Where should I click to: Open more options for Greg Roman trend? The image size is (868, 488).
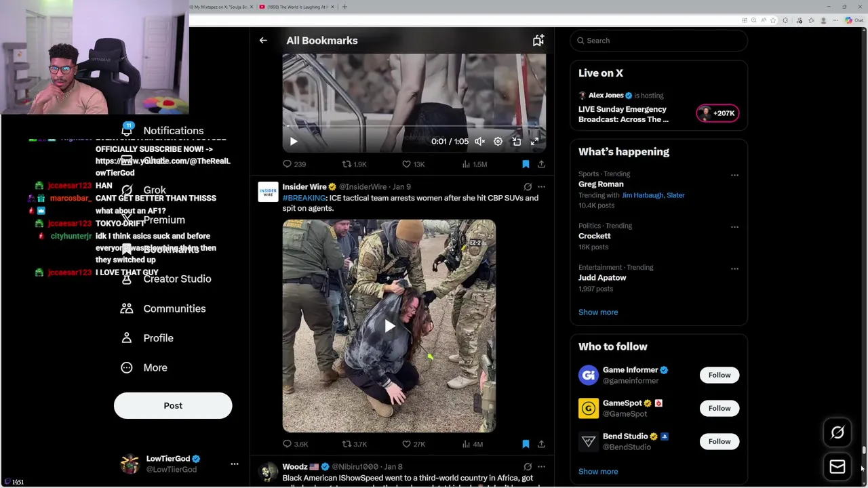734,175
